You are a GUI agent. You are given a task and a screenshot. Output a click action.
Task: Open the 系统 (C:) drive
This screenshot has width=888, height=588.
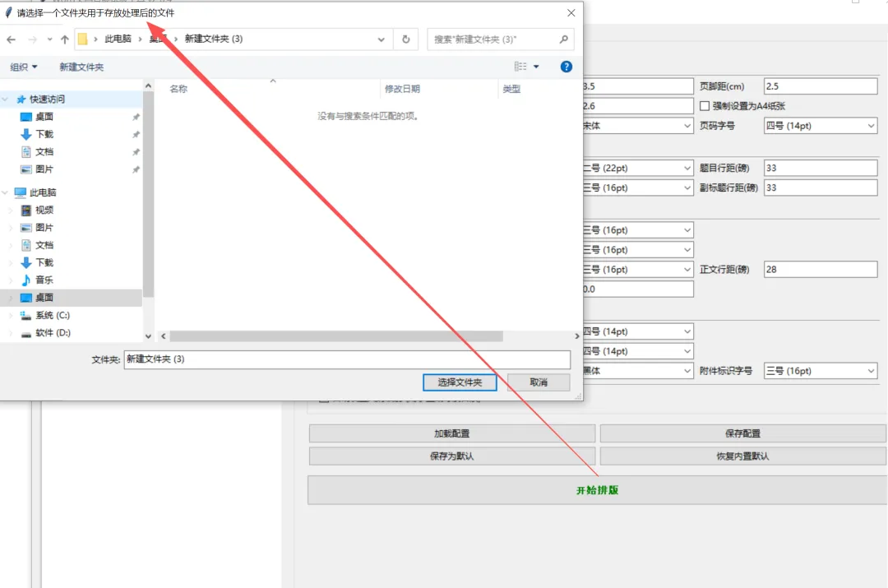[x=52, y=315]
